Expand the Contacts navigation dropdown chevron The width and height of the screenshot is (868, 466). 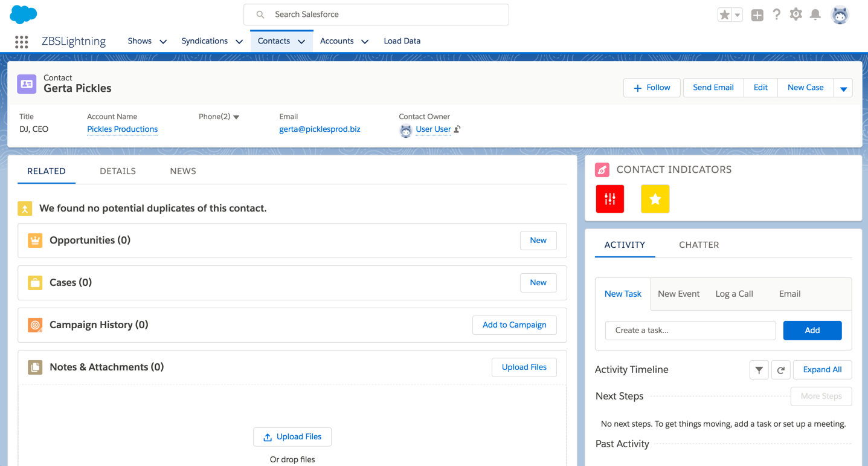[x=301, y=42]
